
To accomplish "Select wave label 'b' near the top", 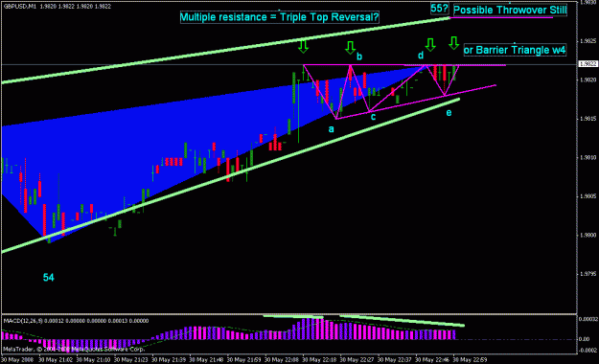I will click(359, 57).
